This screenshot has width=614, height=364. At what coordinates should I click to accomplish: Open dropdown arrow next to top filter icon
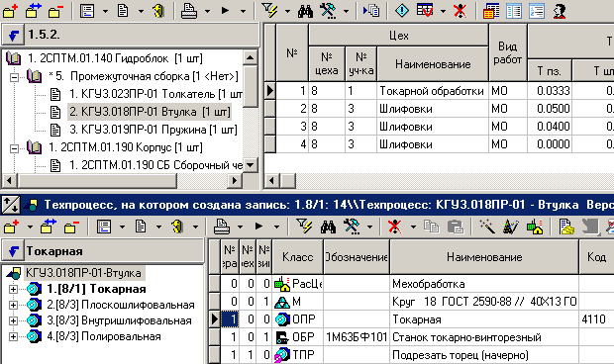pos(288,11)
